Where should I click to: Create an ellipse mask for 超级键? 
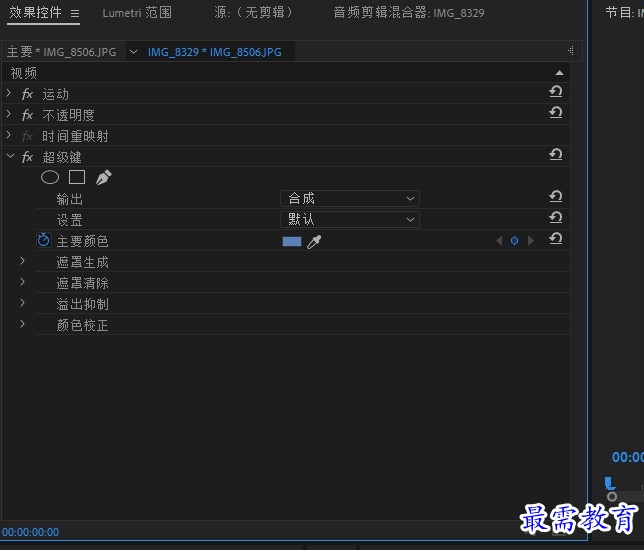coord(50,177)
